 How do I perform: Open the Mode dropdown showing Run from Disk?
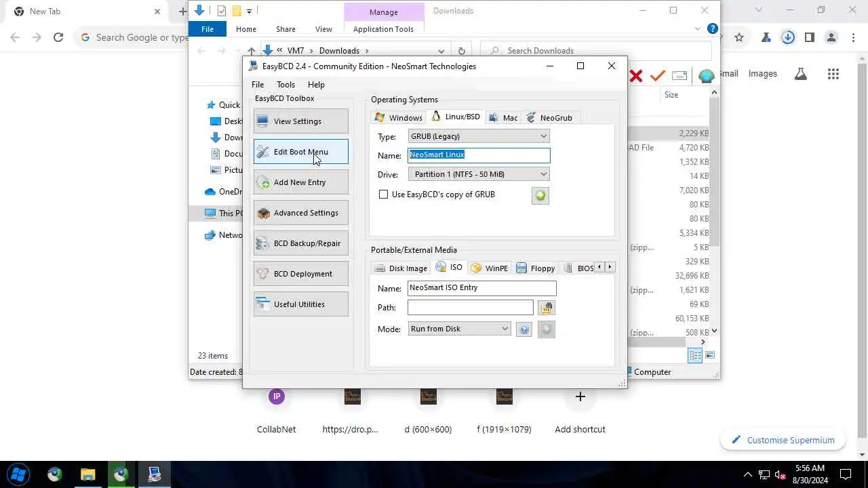coord(459,329)
